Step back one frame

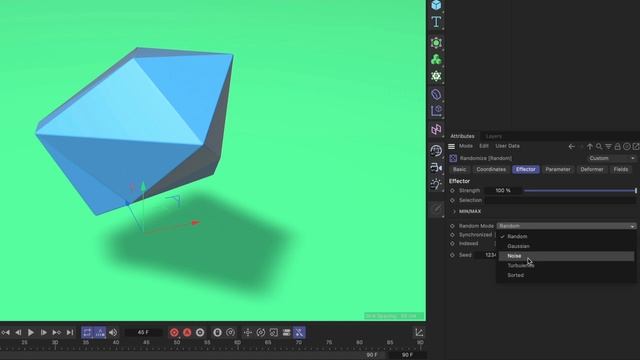click(18, 333)
